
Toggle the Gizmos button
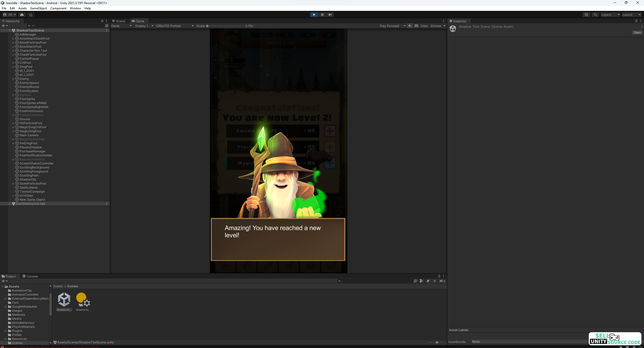(436, 26)
